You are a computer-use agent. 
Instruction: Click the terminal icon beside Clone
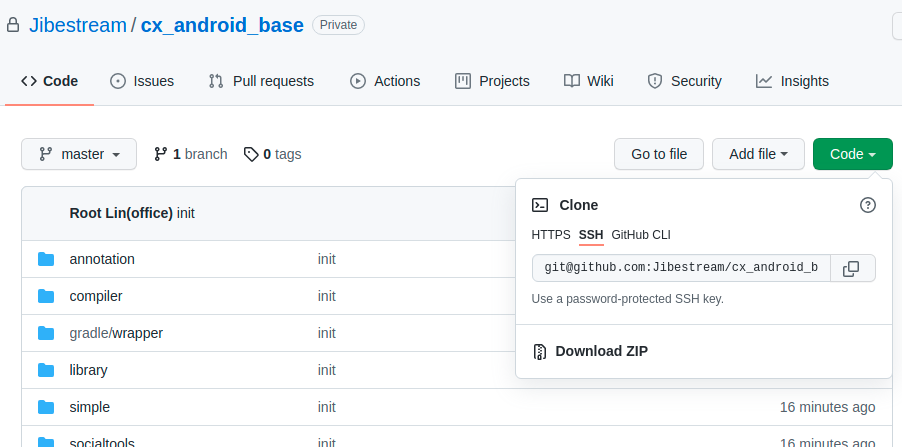coord(540,205)
